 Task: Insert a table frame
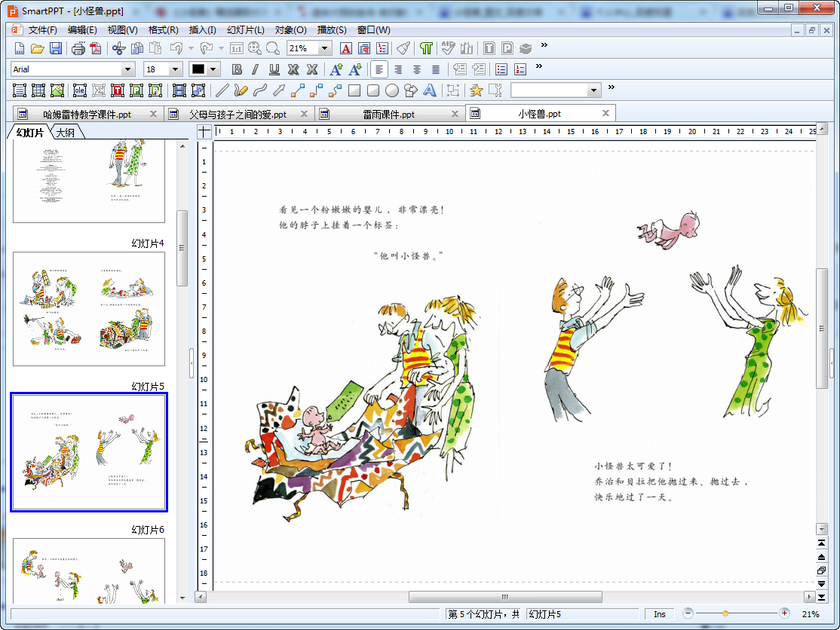click(38, 90)
